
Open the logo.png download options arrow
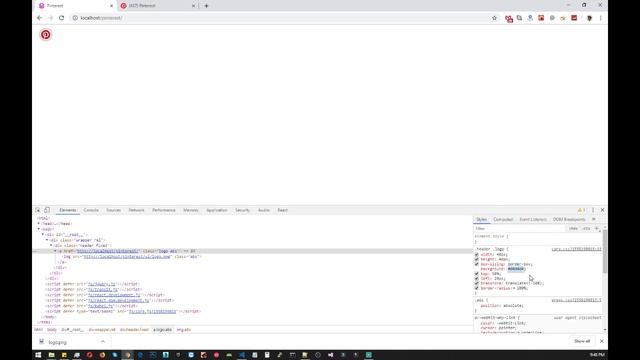pos(103,342)
